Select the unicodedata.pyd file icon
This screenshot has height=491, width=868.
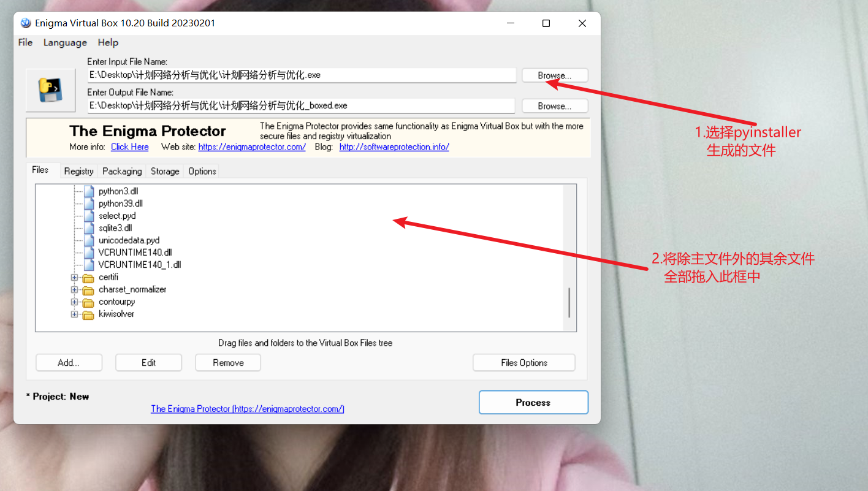(89, 240)
